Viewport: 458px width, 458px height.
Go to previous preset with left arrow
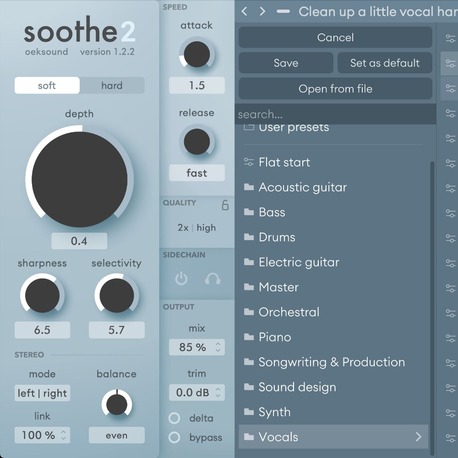pos(244,12)
